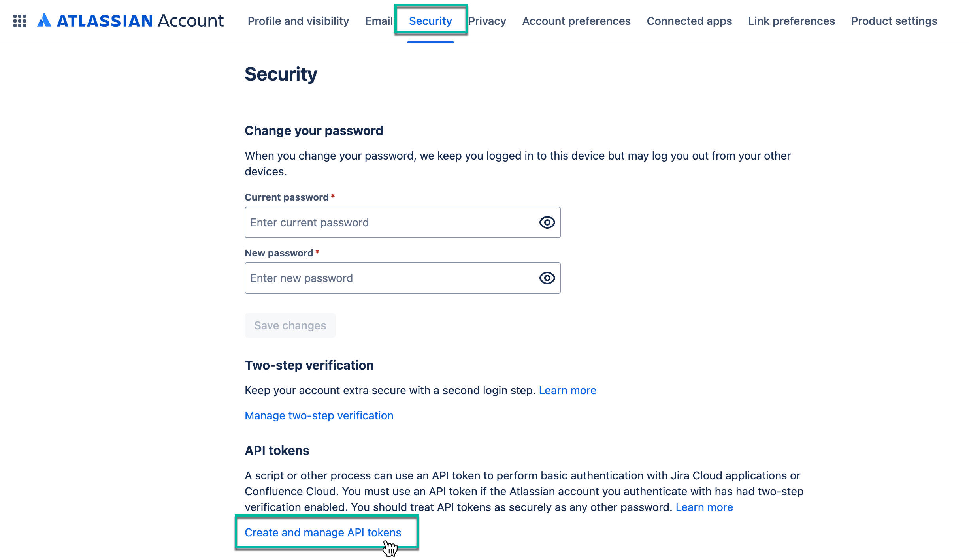Screen dimensions: 969x560
Task: Select the Security tab
Action: [x=430, y=21]
